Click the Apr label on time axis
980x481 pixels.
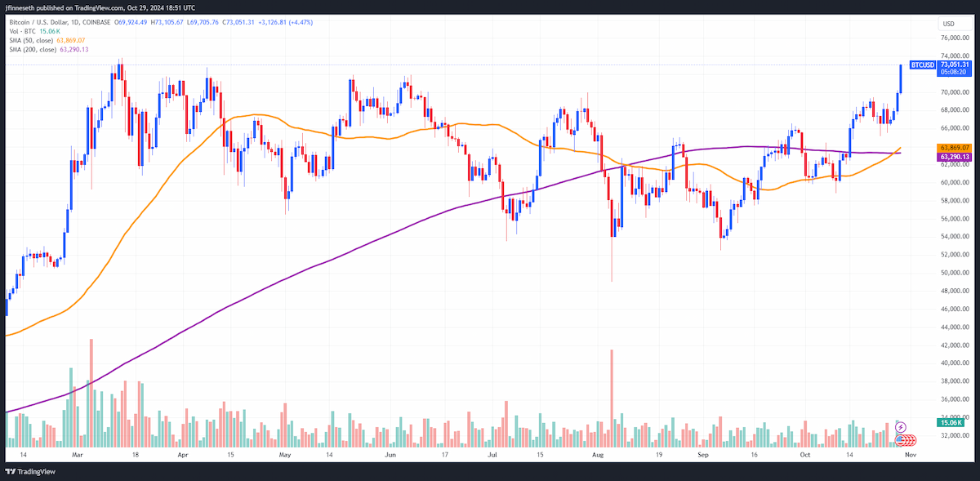(181, 453)
